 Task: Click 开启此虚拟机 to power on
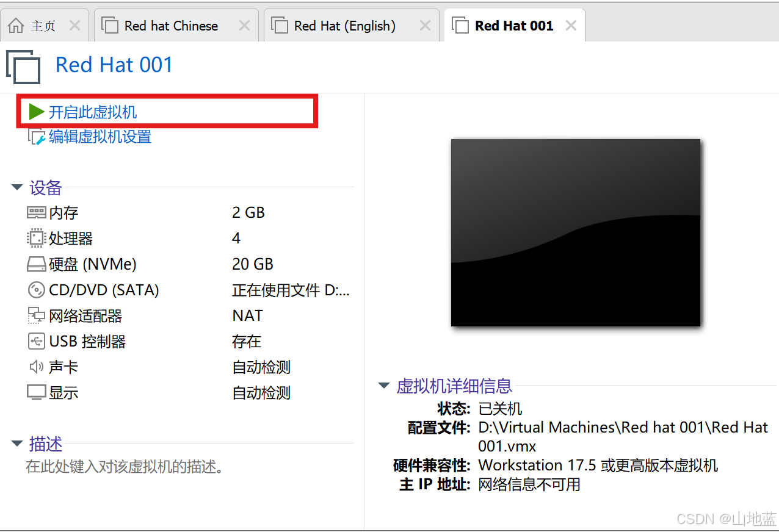tap(93, 112)
